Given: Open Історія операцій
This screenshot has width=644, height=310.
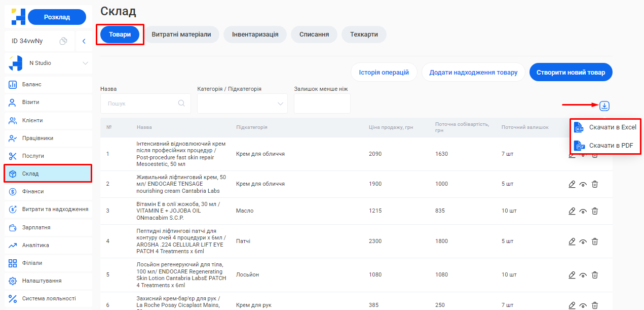Looking at the screenshot, I should (384, 73).
